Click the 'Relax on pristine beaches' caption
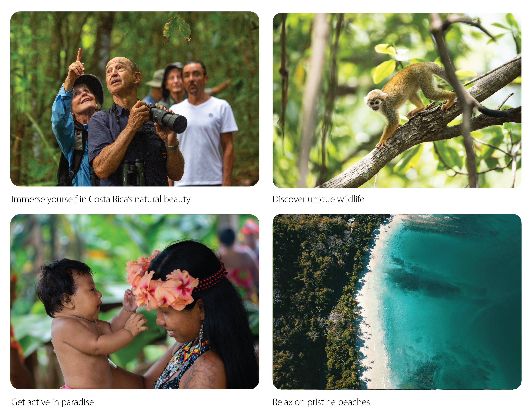 click(321, 402)
